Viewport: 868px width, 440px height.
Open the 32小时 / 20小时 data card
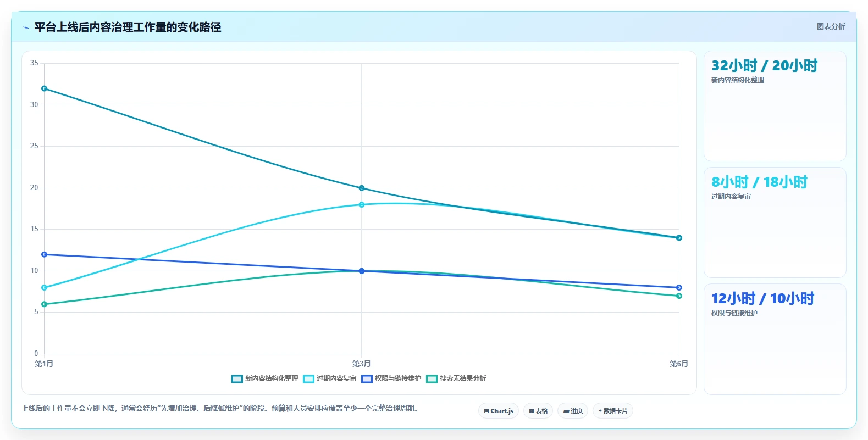tap(775, 106)
